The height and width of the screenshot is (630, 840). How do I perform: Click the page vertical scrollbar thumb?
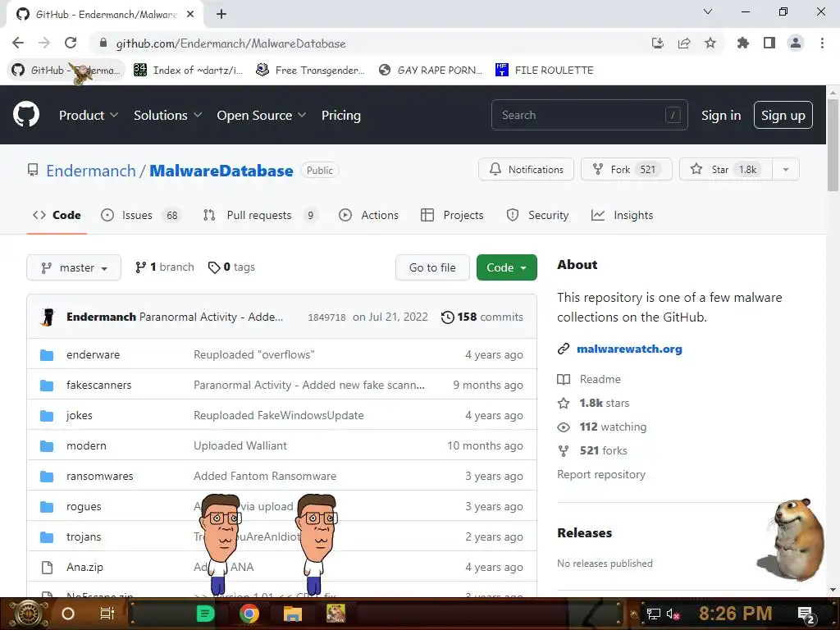pos(832,144)
